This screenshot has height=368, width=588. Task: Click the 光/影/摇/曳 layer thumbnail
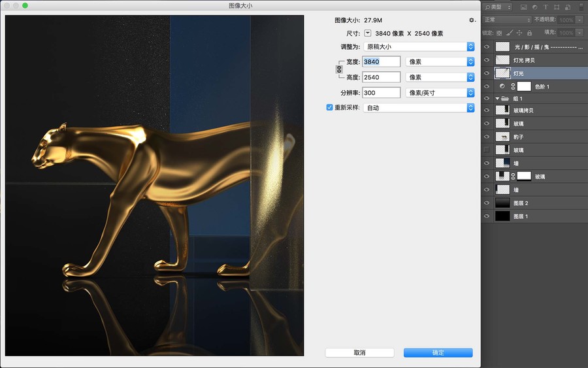pyautogui.click(x=502, y=47)
